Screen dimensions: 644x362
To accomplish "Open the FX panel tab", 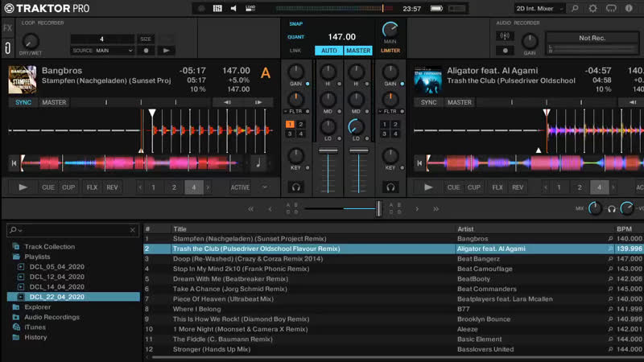I will pos(7,28).
